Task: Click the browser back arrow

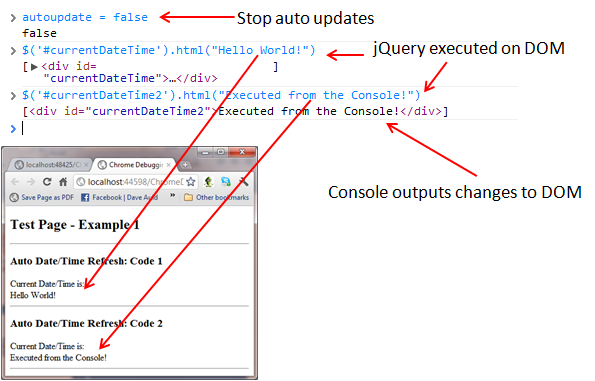Action: pyautogui.click(x=15, y=182)
